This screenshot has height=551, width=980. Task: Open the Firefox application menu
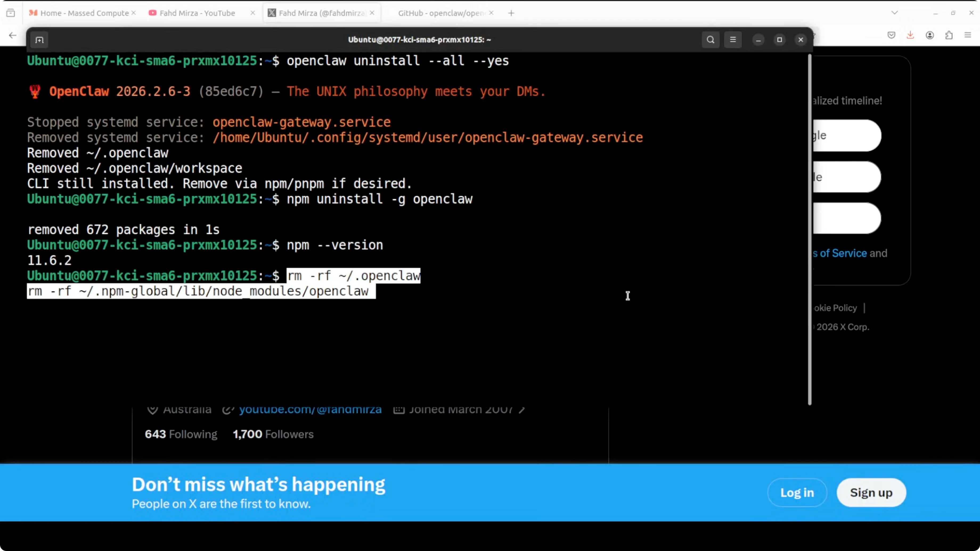(968, 35)
